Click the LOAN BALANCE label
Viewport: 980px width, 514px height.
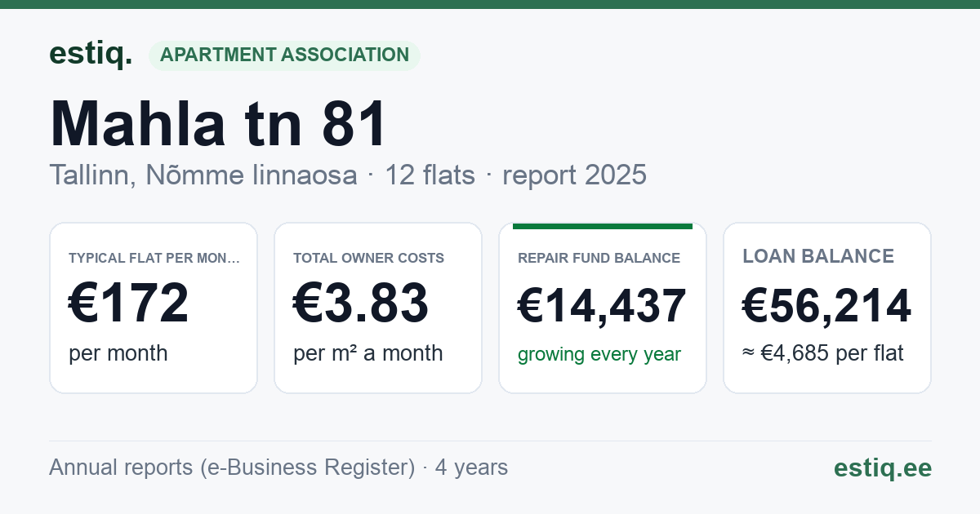coord(818,256)
